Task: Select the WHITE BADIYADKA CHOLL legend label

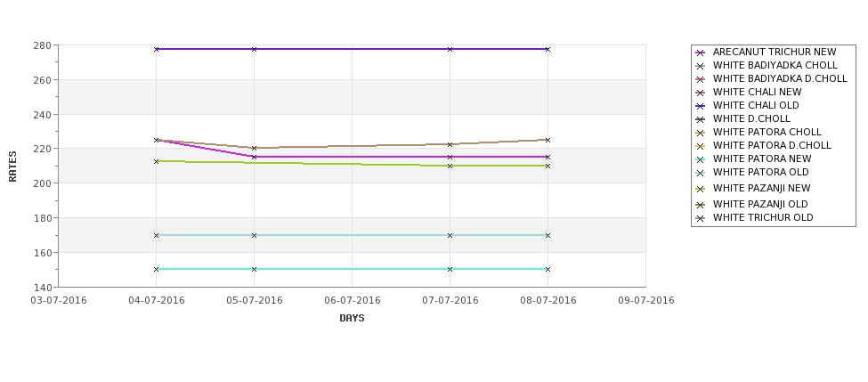Action: pyautogui.click(x=775, y=65)
